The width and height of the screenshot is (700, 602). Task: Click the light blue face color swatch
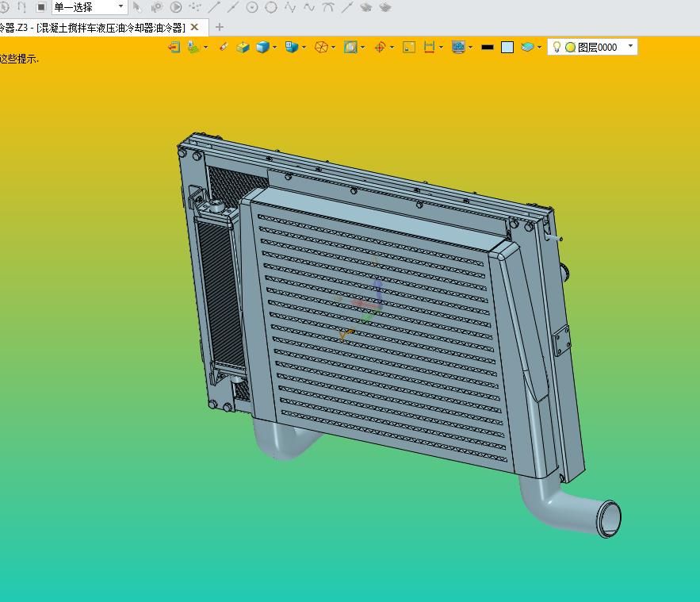(507, 47)
